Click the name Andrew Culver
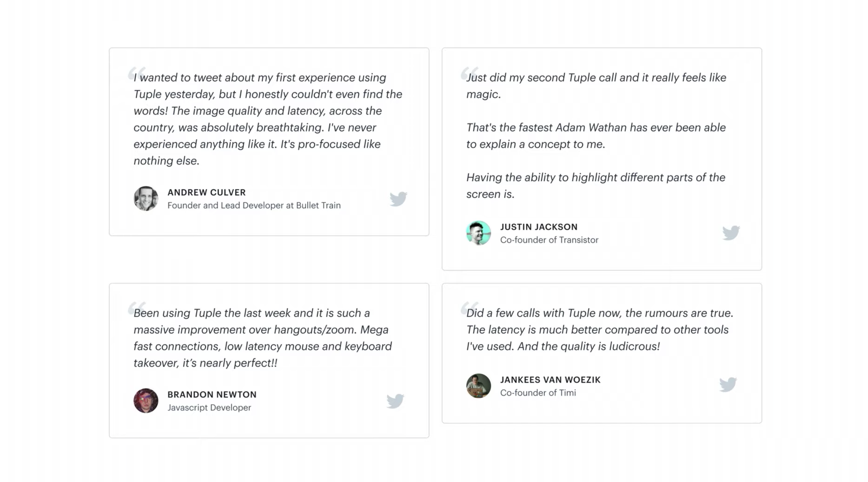 [x=207, y=192]
